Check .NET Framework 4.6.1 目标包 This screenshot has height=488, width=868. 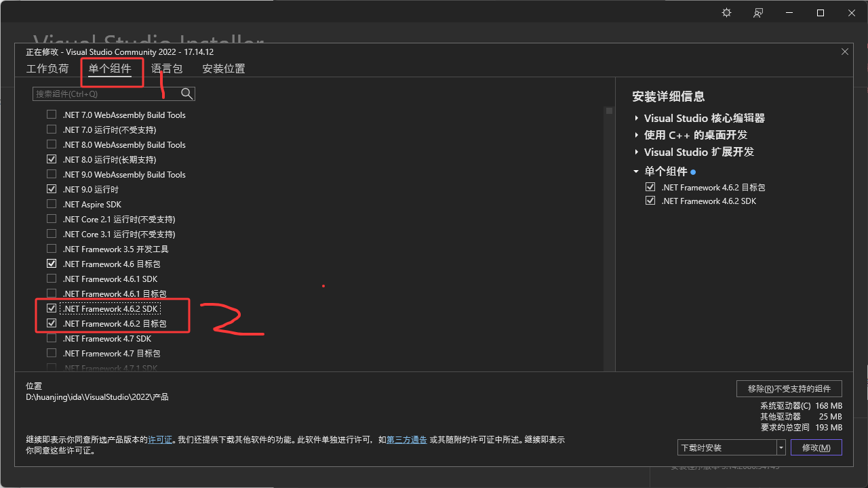click(x=52, y=293)
